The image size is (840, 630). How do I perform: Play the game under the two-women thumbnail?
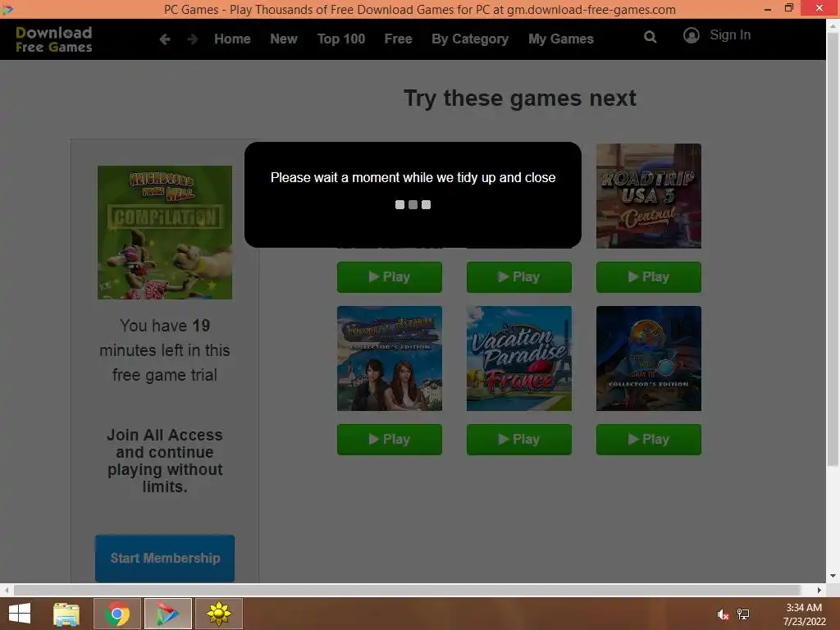coord(390,440)
